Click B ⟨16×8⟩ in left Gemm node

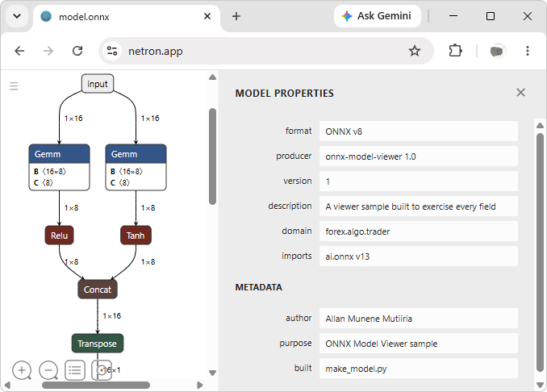(x=50, y=172)
